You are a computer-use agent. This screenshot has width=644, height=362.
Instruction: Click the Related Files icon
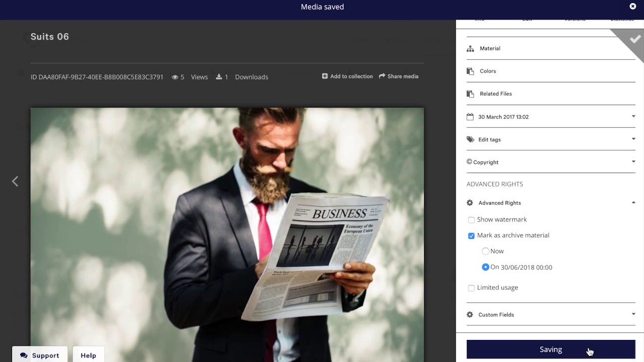pyautogui.click(x=470, y=94)
